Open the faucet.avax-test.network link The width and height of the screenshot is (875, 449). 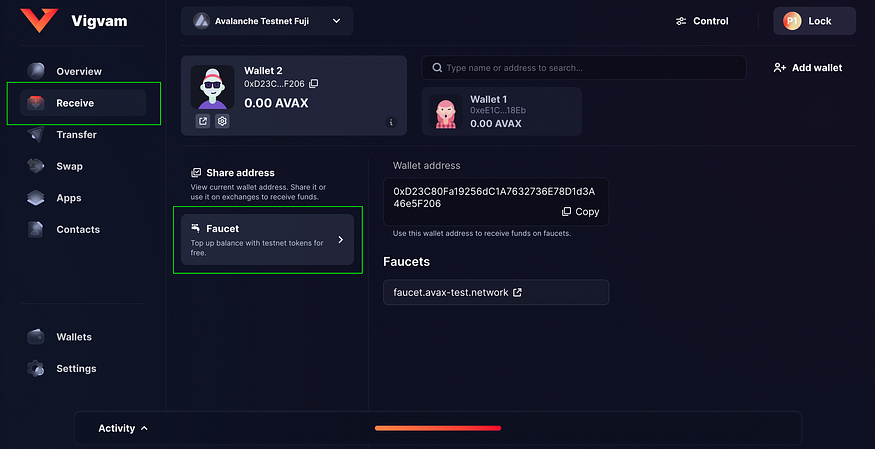coord(496,292)
